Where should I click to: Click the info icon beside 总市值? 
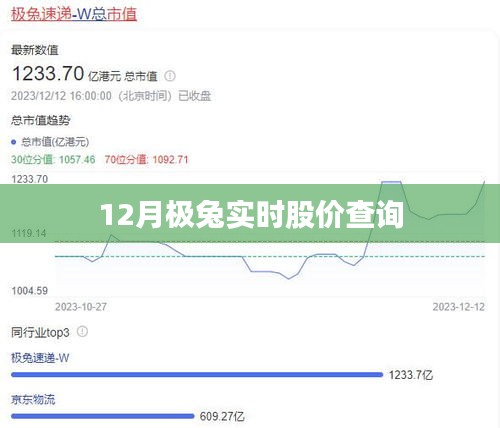click(170, 76)
